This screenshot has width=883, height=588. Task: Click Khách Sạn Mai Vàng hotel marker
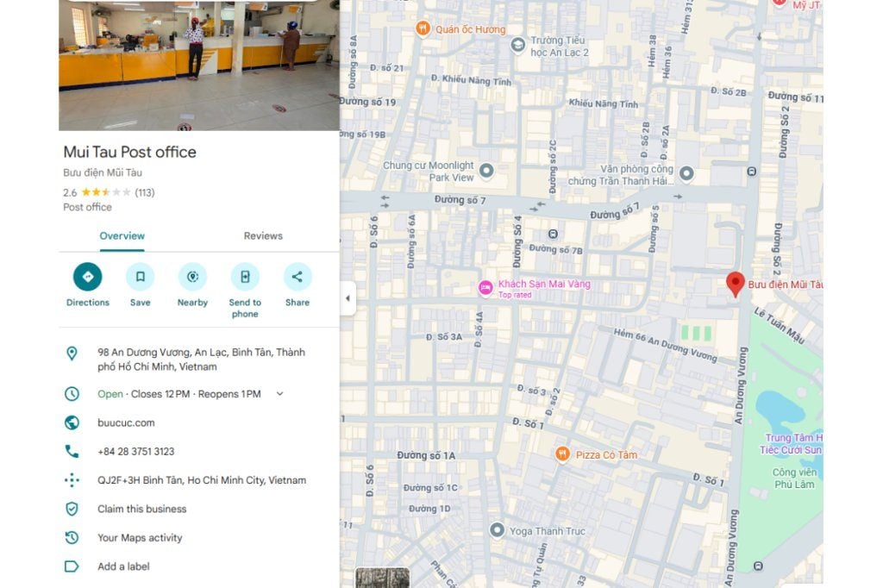tap(485, 288)
